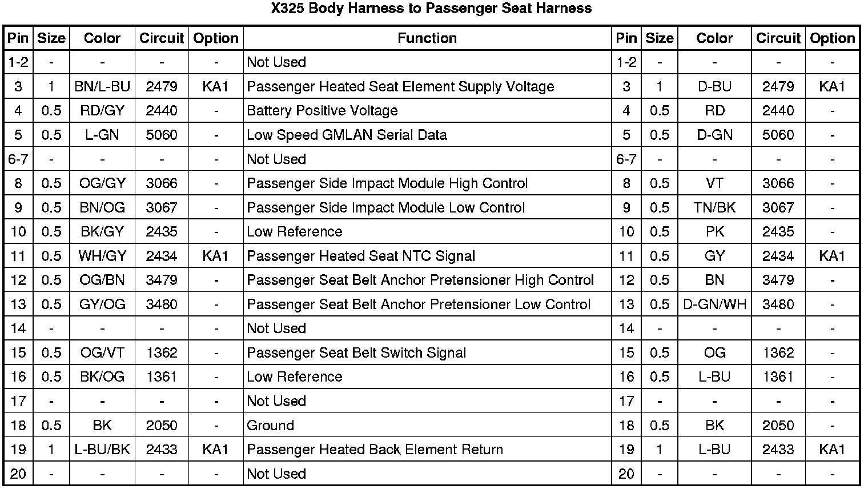
Task: Select circuit 2433 in right table
Action: (778, 450)
